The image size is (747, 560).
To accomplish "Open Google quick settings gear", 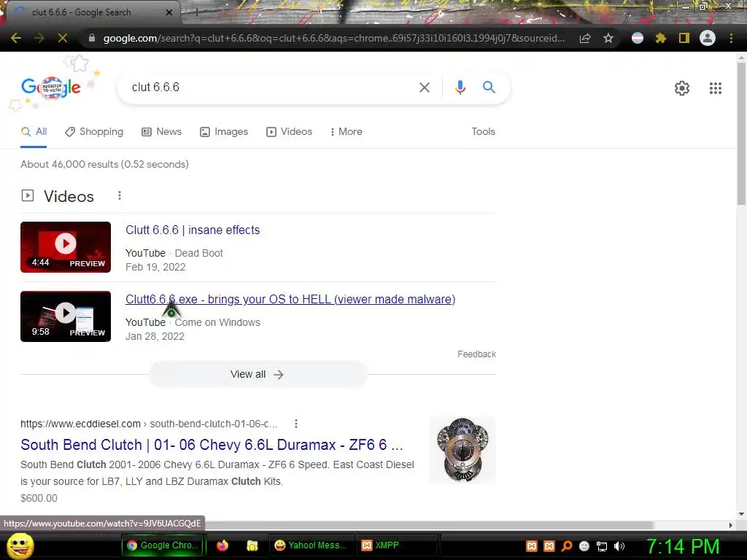I will pos(682,88).
